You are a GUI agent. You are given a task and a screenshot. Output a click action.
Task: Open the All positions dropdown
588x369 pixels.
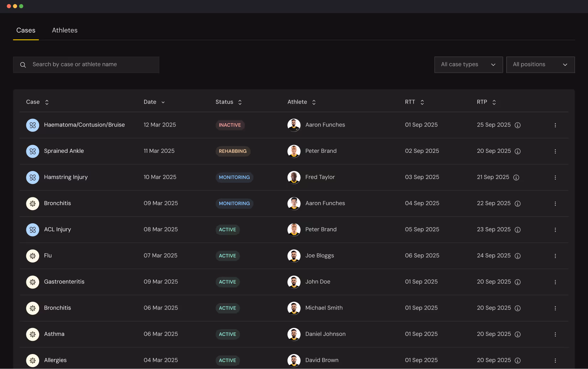(x=540, y=64)
